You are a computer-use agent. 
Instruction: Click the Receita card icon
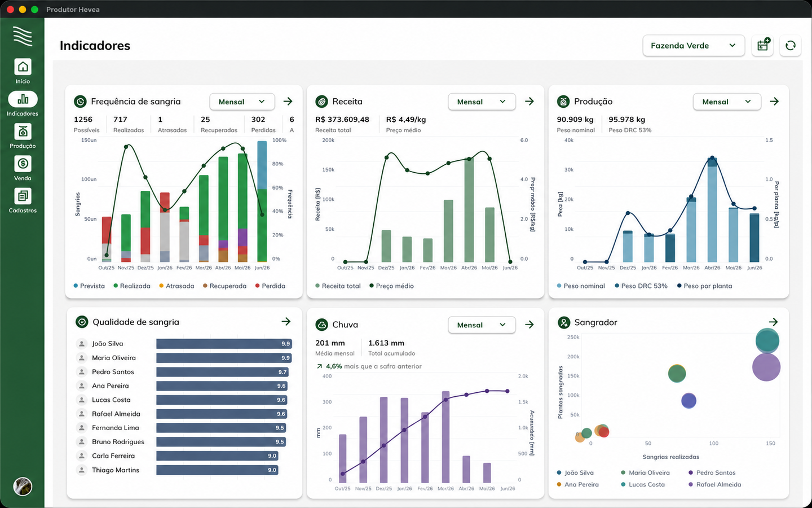pos(321,102)
